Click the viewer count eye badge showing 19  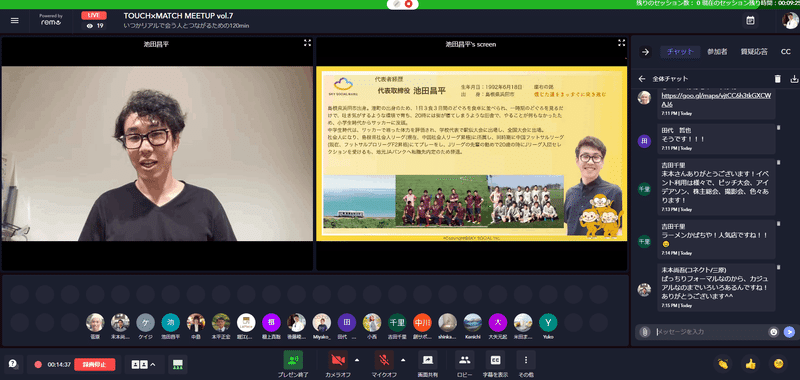point(94,26)
